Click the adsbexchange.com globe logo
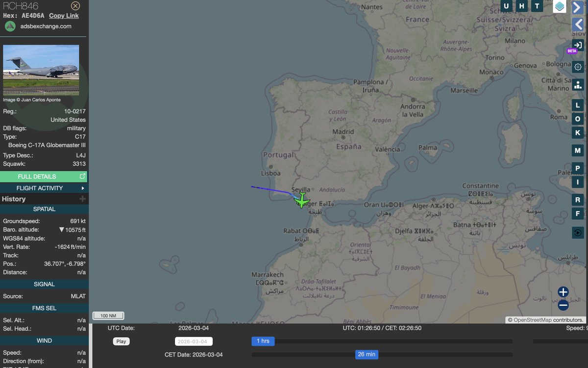 pyautogui.click(x=10, y=26)
